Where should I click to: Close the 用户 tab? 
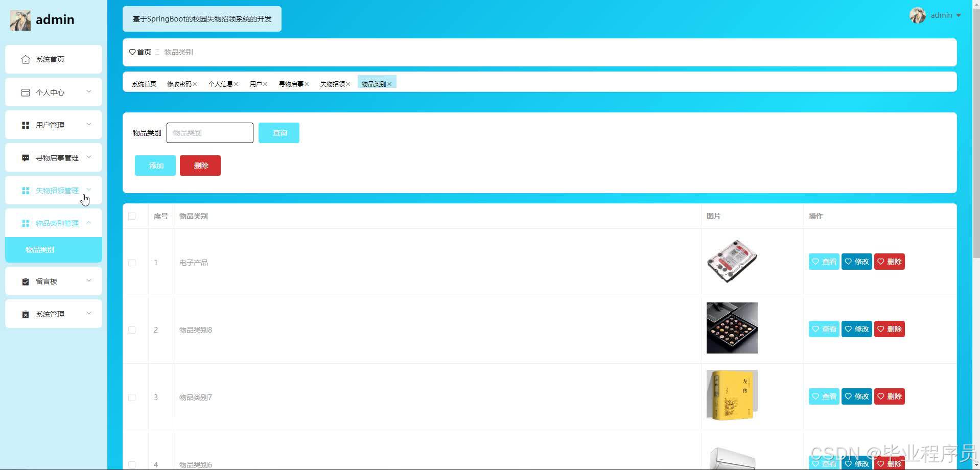point(265,84)
